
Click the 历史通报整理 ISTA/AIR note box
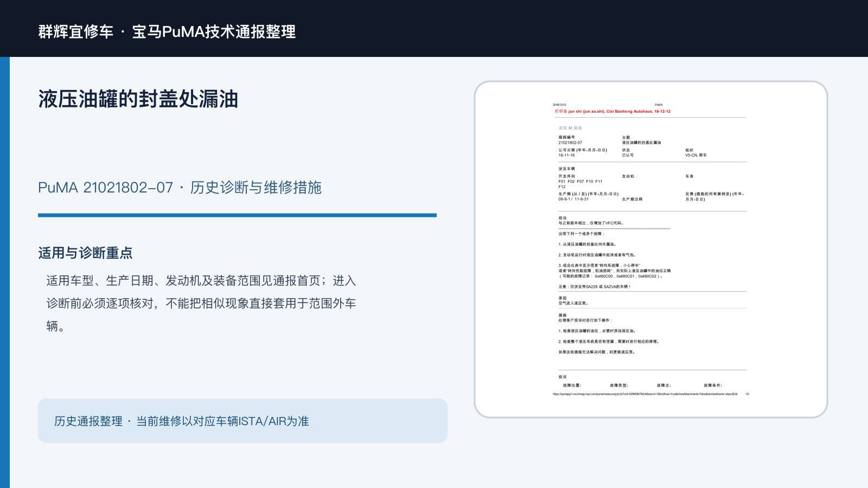coord(242,421)
